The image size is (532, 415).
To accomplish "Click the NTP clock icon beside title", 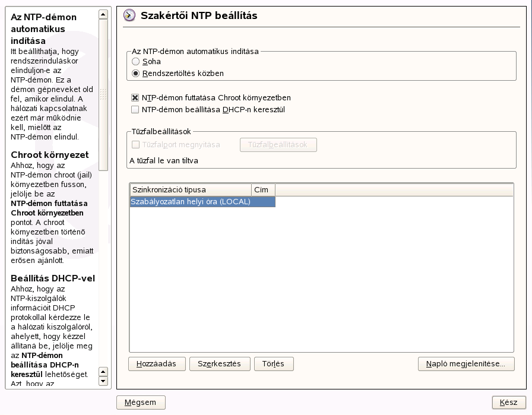I will (x=130, y=16).
